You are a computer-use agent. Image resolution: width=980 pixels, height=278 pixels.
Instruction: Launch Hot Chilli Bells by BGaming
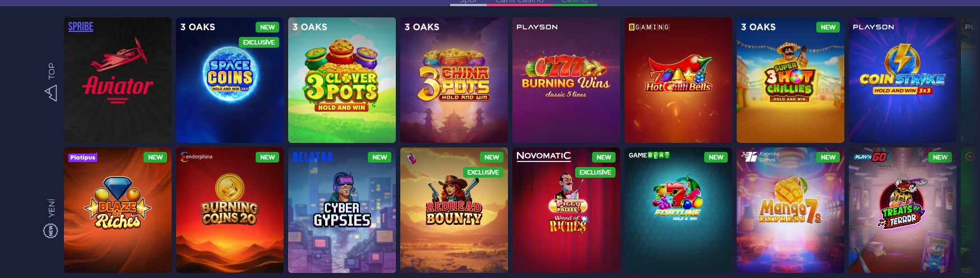(x=678, y=80)
